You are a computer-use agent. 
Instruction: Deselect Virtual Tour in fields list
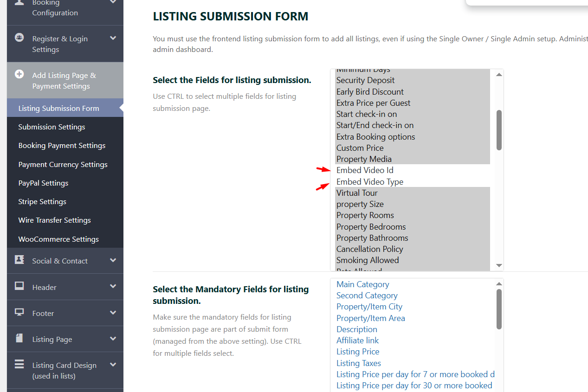pos(357,193)
